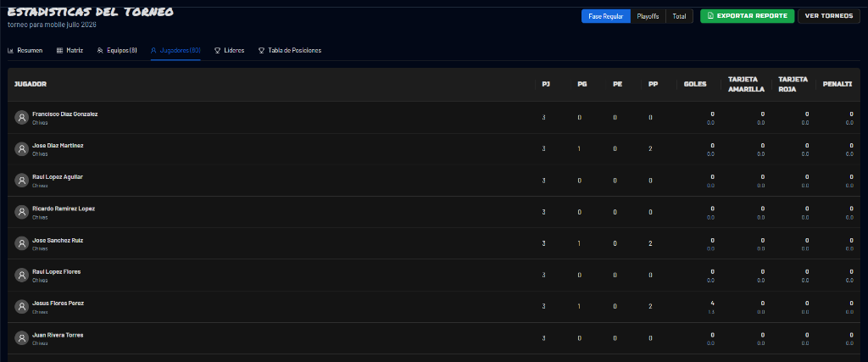Click the Ver Torneos button
Viewport: 868px width, 362px height.
829,16
